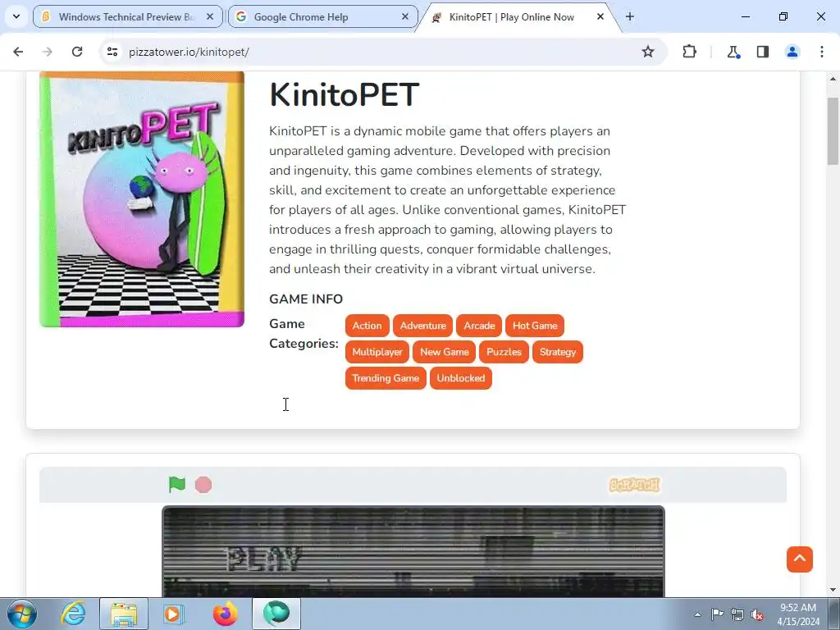Open the Chrome profile avatar
Image resolution: width=840 pixels, height=630 pixels.
point(792,52)
